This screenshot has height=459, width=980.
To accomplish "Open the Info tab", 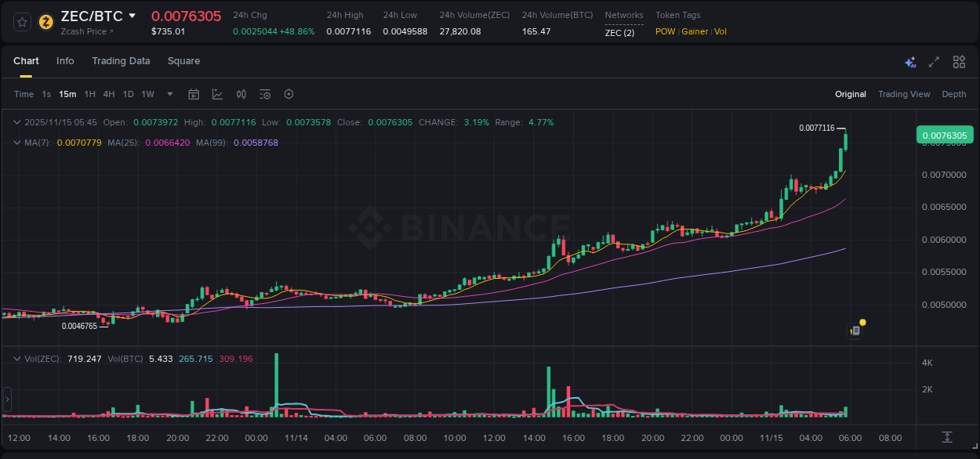I will pos(65,61).
